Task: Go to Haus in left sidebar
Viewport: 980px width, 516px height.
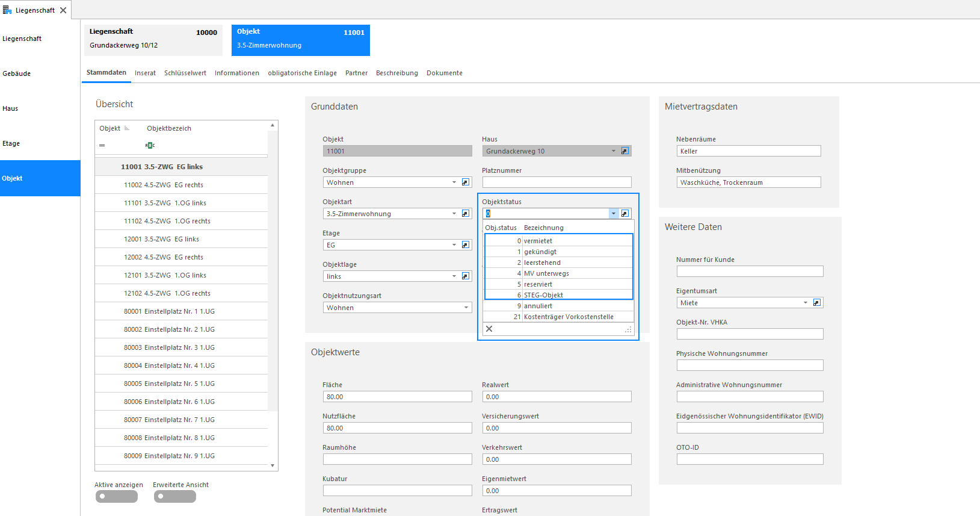Action: coord(40,108)
